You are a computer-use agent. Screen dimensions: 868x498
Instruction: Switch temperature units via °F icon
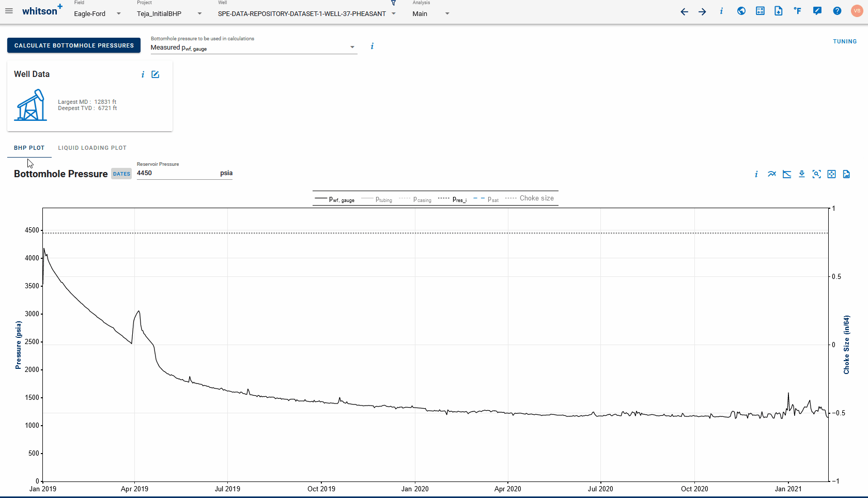pos(798,11)
